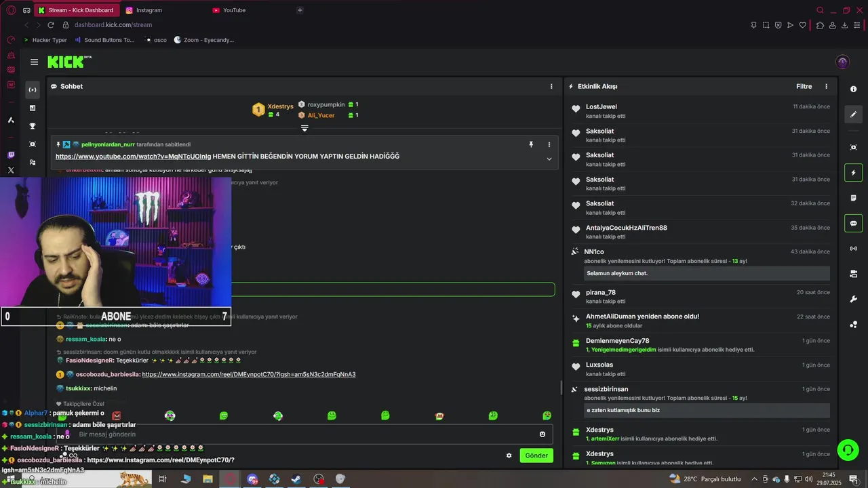Open the browser downloads icon
This screenshot has width=868, height=488.
click(844, 25)
